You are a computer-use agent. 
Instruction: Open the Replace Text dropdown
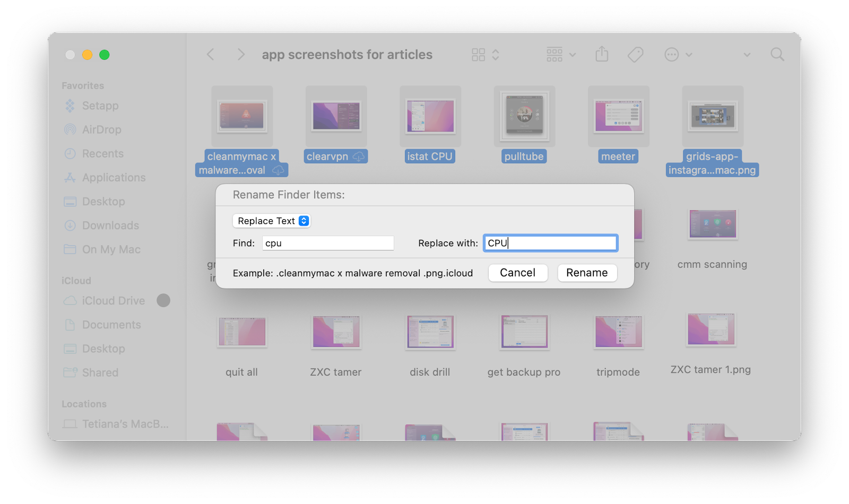coord(271,221)
